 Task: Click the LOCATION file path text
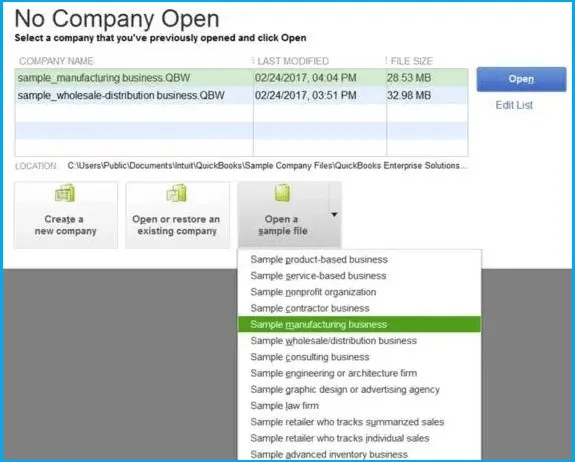(267, 166)
